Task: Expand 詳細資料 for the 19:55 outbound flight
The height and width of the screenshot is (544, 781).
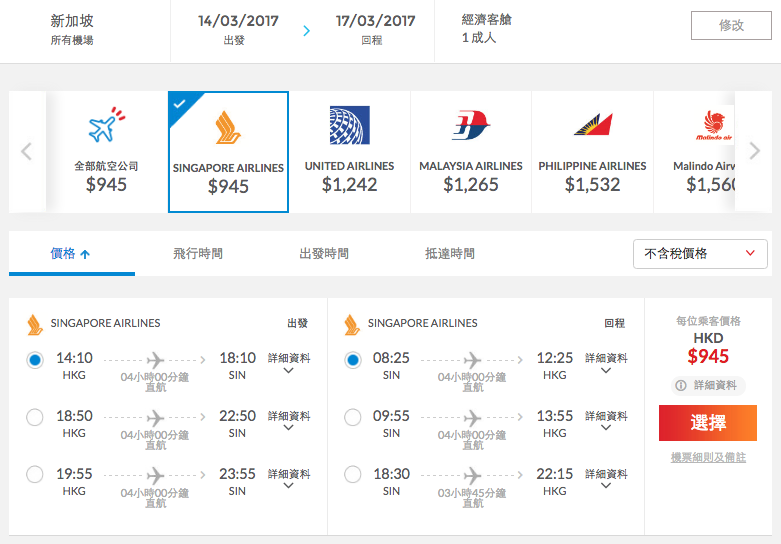Action: (289, 479)
